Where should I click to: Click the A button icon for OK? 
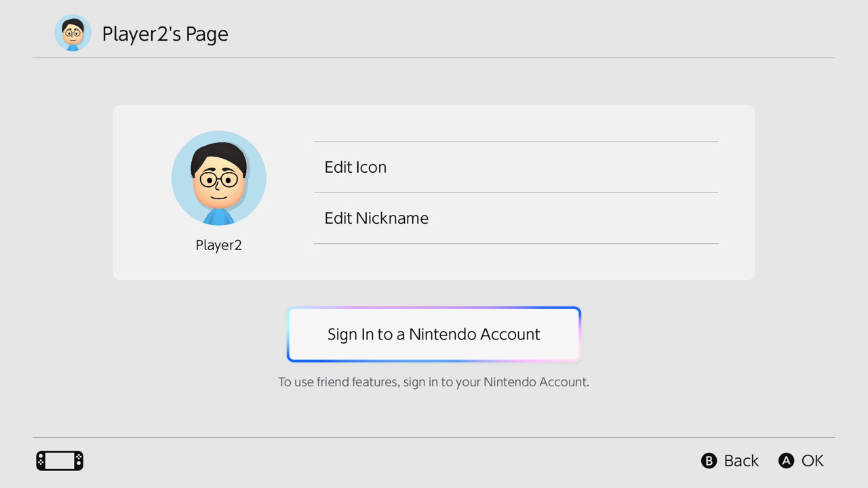point(786,461)
